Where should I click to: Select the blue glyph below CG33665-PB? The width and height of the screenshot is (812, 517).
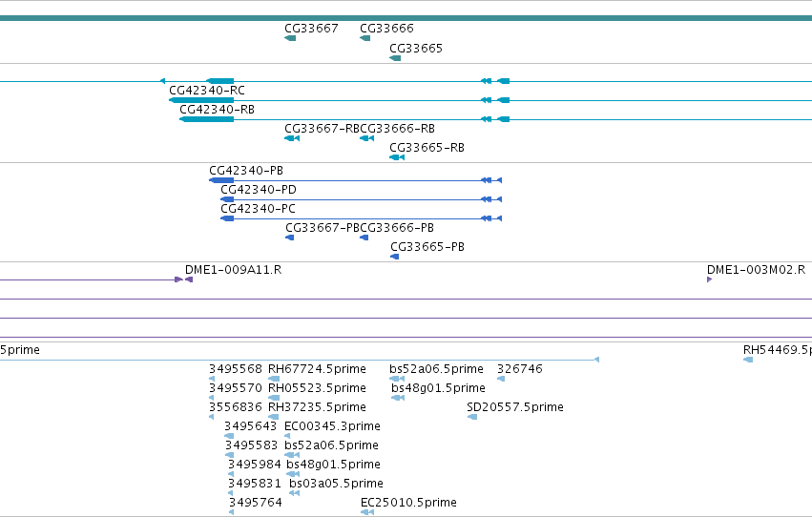point(395,258)
